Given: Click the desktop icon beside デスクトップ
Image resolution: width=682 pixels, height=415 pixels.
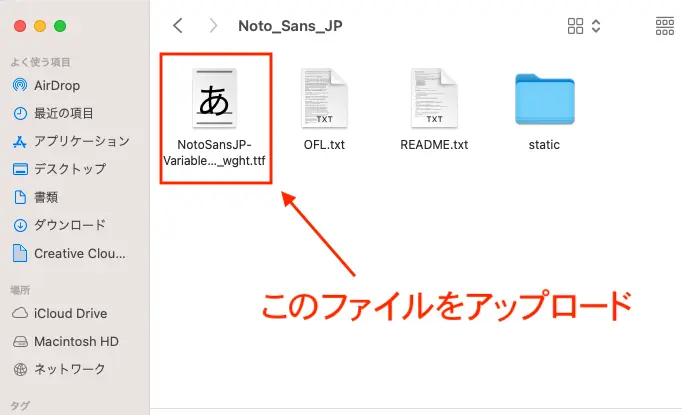Looking at the screenshot, I should (x=20, y=169).
